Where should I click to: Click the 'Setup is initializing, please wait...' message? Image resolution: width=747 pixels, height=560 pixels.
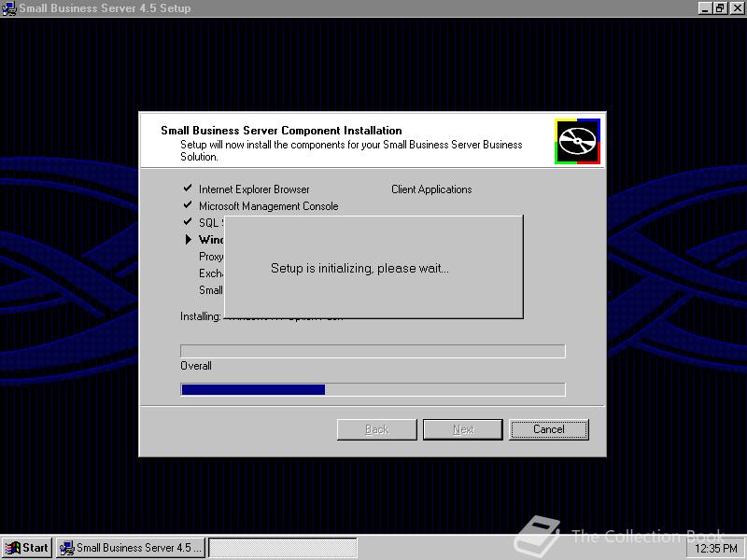pyautogui.click(x=359, y=269)
